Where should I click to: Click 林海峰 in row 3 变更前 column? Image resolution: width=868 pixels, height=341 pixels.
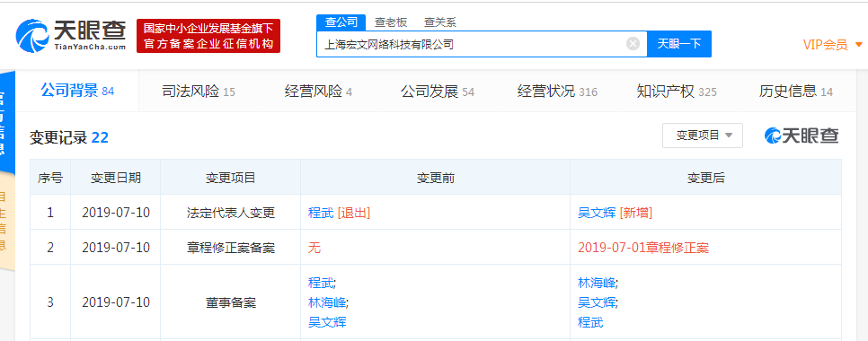pyautogui.click(x=326, y=302)
